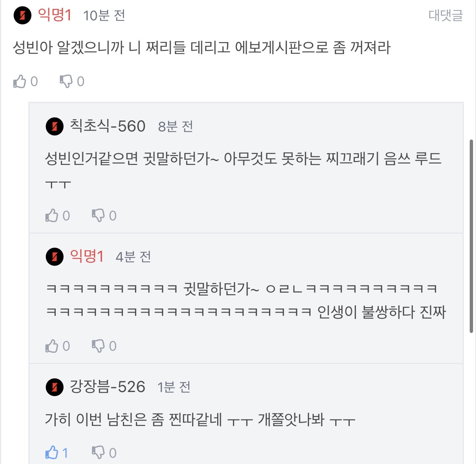Dislike 강장븜-526's reply
Viewport: 476px width, 464px height.
(99, 453)
